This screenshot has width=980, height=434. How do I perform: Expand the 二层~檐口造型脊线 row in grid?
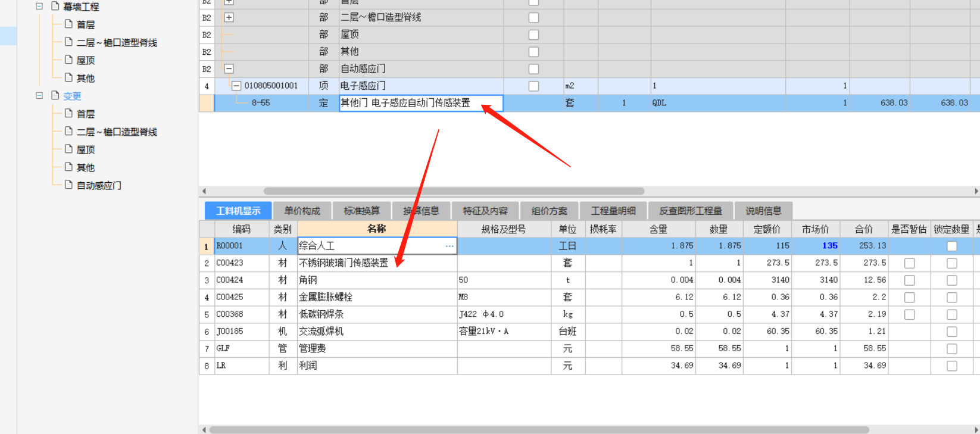click(x=229, y=17)
